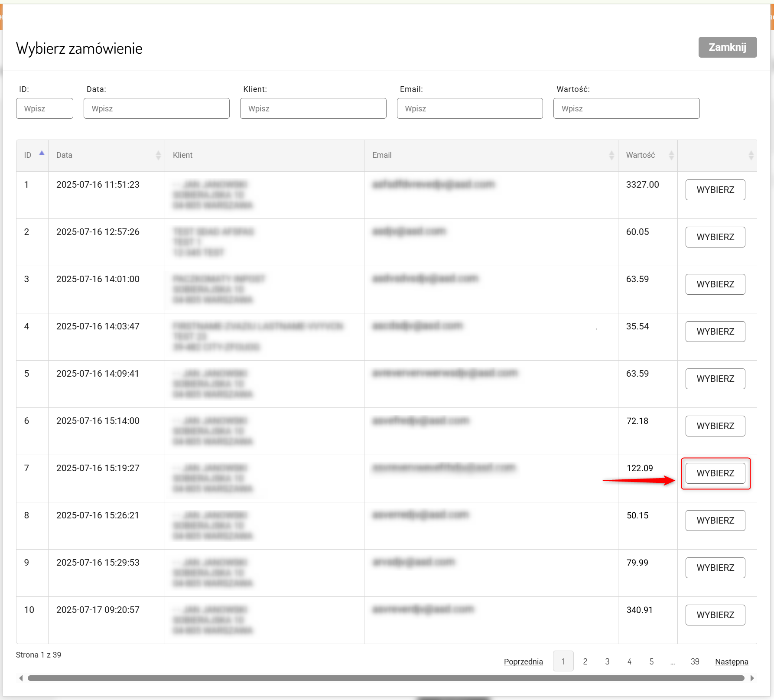Sort orders by Email column
Viewport: 774px width, 700px height.
(611, 155)
